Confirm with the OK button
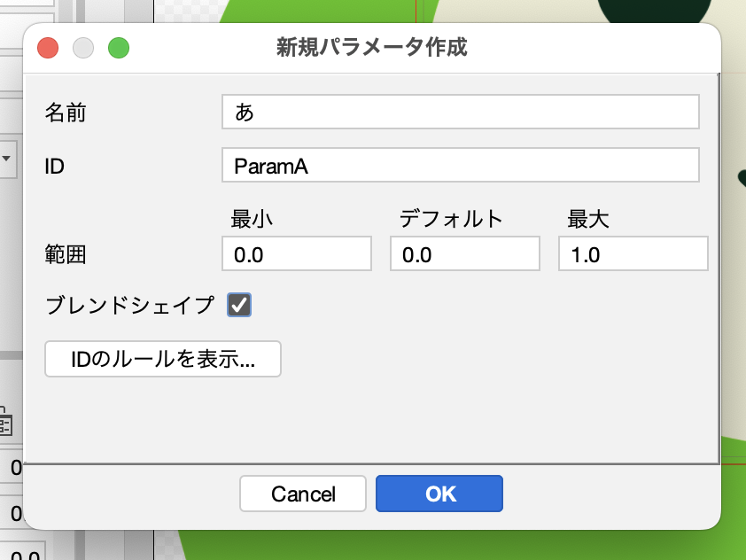The image size is (746, 560). [439, 494]
